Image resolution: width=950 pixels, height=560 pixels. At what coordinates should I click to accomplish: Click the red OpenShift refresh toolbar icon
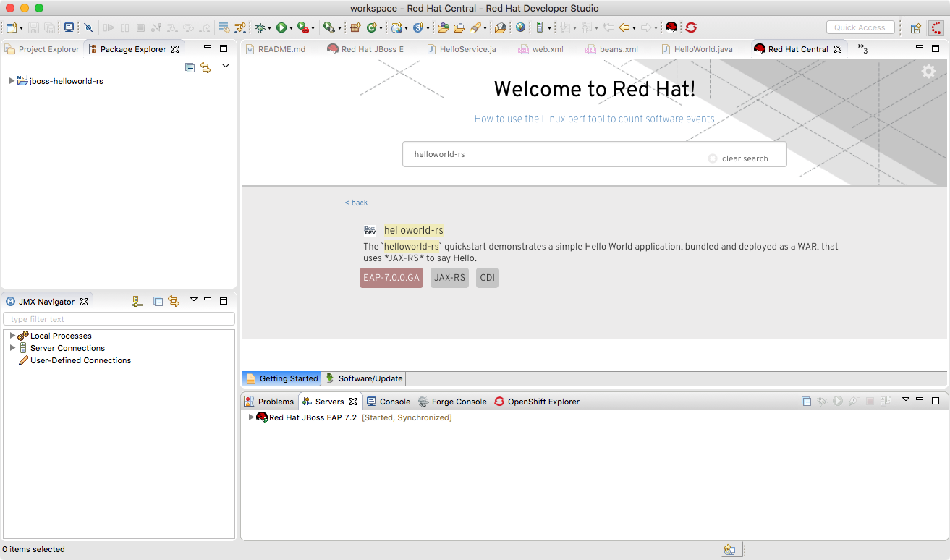[691, 27]
